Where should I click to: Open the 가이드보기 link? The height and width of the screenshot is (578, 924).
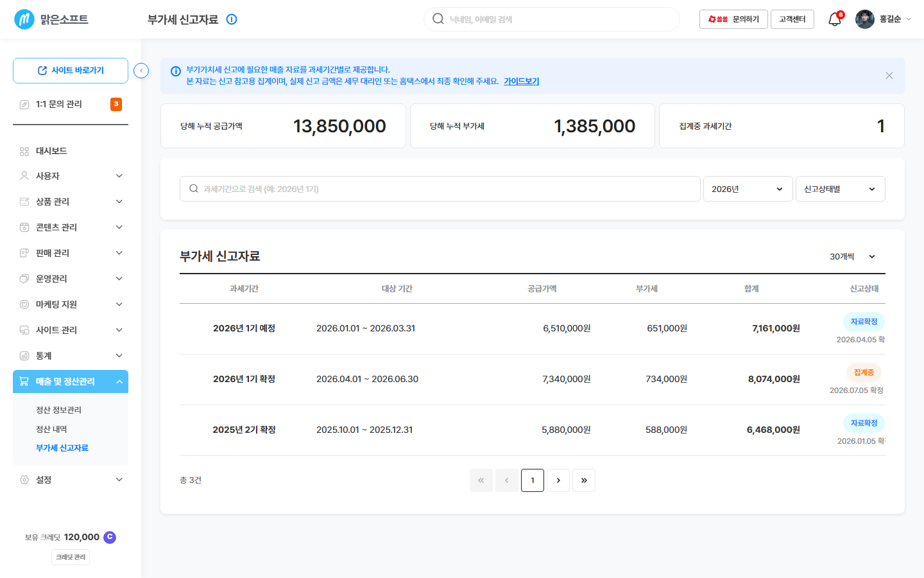(521, 82)
